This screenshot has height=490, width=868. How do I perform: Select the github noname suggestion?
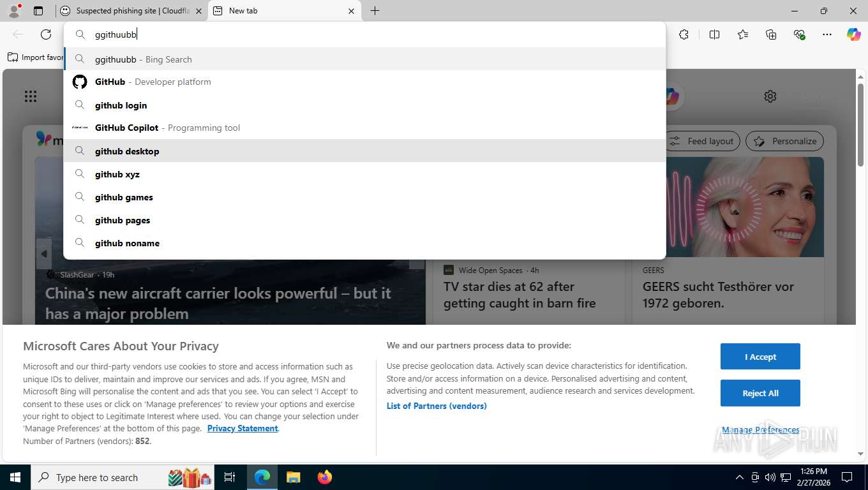[365, 243]
